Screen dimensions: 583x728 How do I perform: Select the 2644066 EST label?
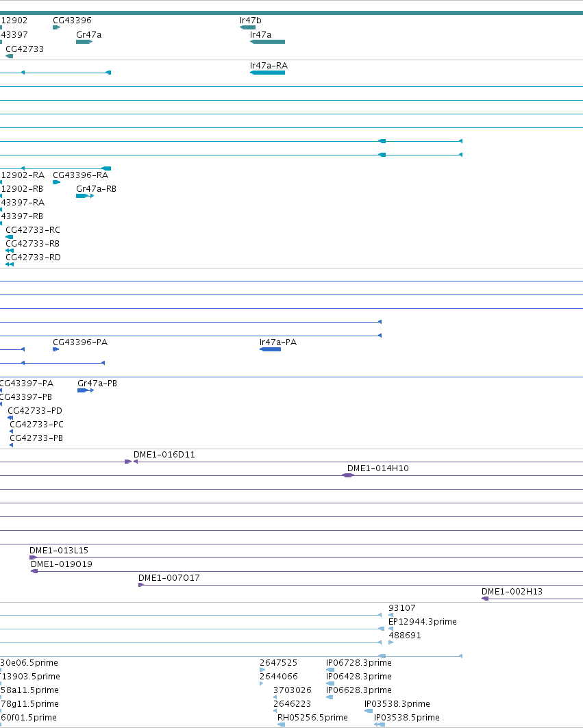click(278, 677)
